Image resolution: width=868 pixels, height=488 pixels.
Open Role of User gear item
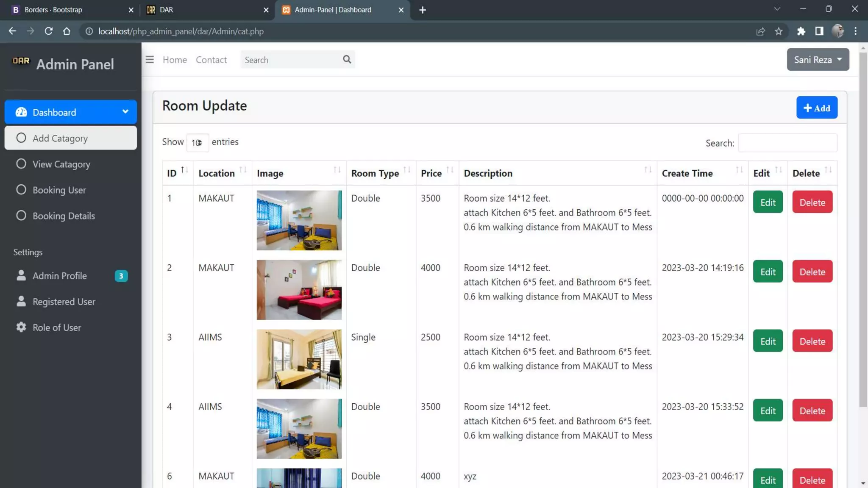pyautogui.click(x=56, y=327)
